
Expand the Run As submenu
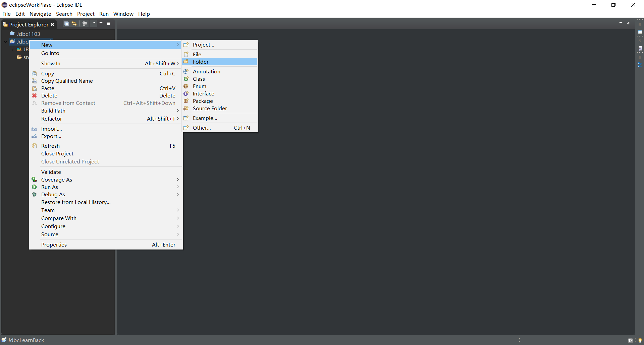(x=106, y=187)
